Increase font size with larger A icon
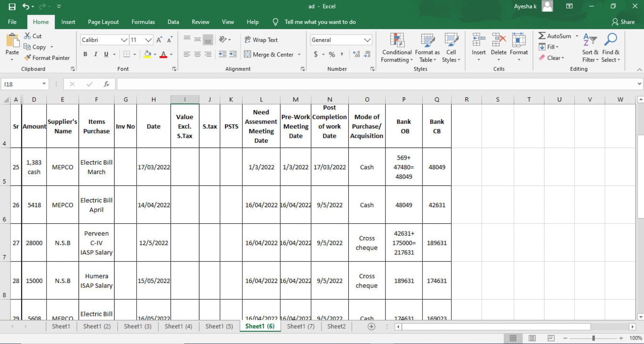This screenshot has height=344, width=644. [x=159, y=40]
